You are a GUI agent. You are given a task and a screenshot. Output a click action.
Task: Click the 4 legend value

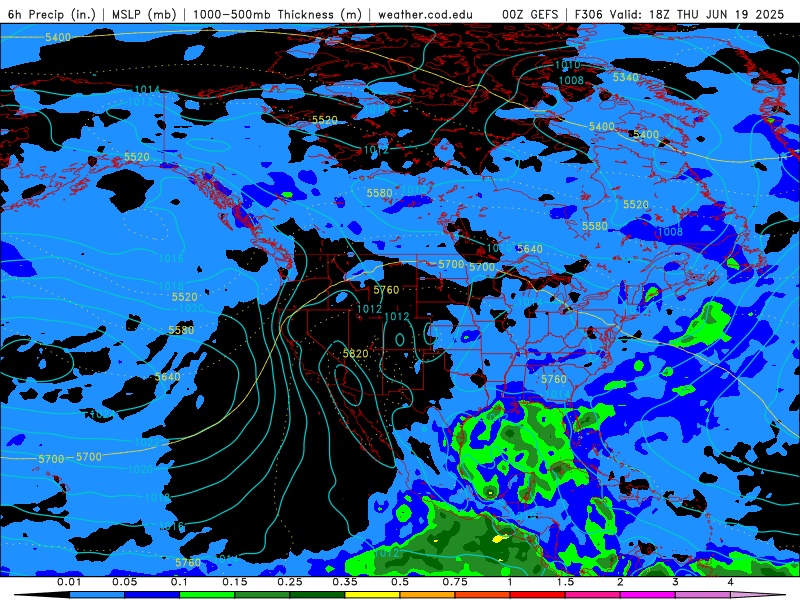tap(731, 582)
